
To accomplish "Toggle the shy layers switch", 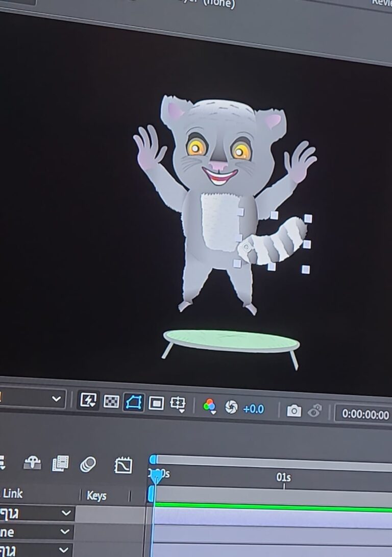I will pyautogui.click(x=32, y=463).
